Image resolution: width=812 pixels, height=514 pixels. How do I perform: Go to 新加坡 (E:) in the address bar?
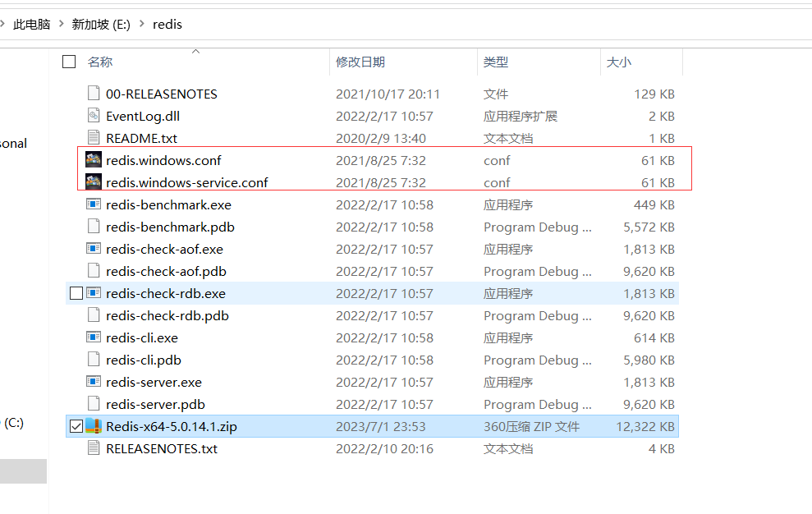pos(101,25)
